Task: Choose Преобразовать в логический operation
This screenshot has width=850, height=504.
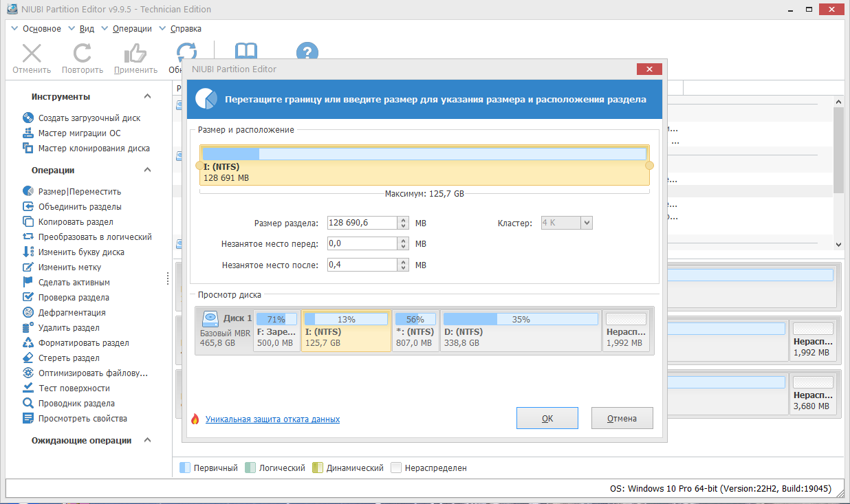Action: point(88,237)
